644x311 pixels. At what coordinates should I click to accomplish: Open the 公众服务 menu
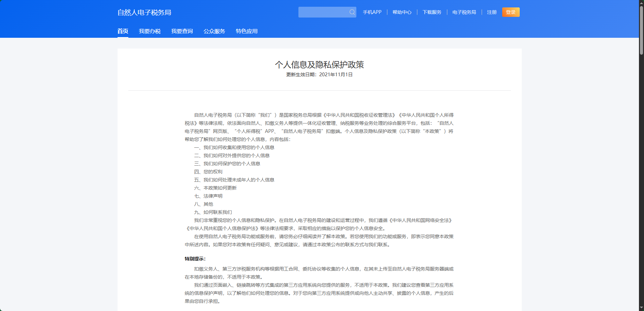click(x=214, y=31)
